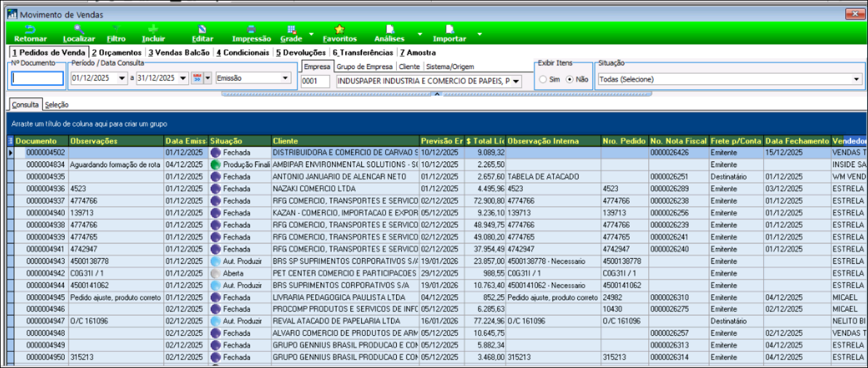The height and width of the screenshot is (368, 868).
Task: Click the Retornar toolbar icon
Action: (30, 30)
